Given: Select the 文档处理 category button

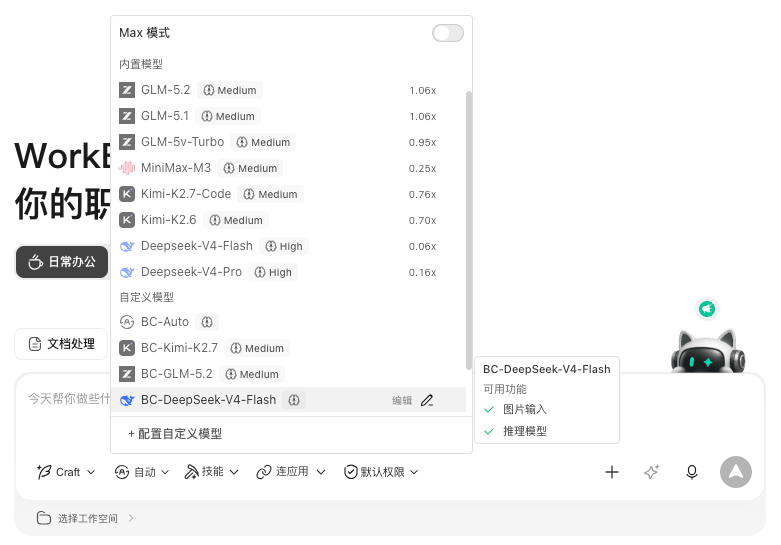Looking at the screenshot, I should [61, 344].
